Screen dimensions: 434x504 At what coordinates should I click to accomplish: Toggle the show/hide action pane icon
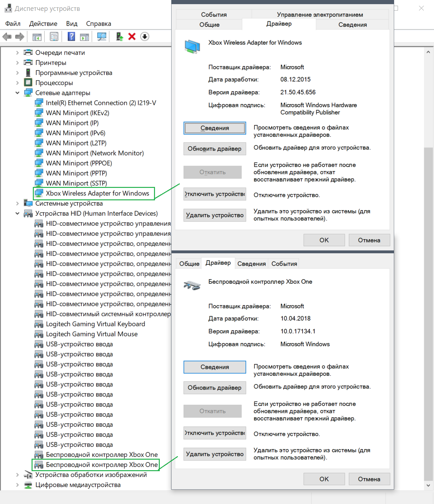click(85, 37)
